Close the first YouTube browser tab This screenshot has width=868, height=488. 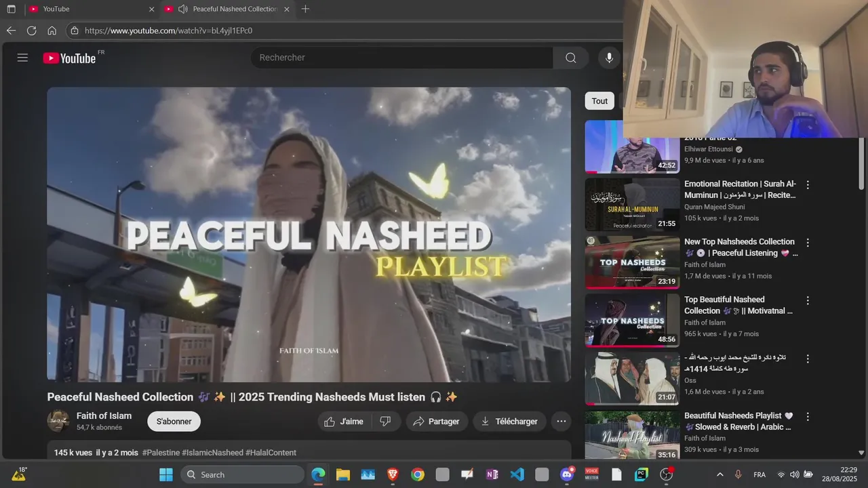pyautogui.click(x=151, y=9)
